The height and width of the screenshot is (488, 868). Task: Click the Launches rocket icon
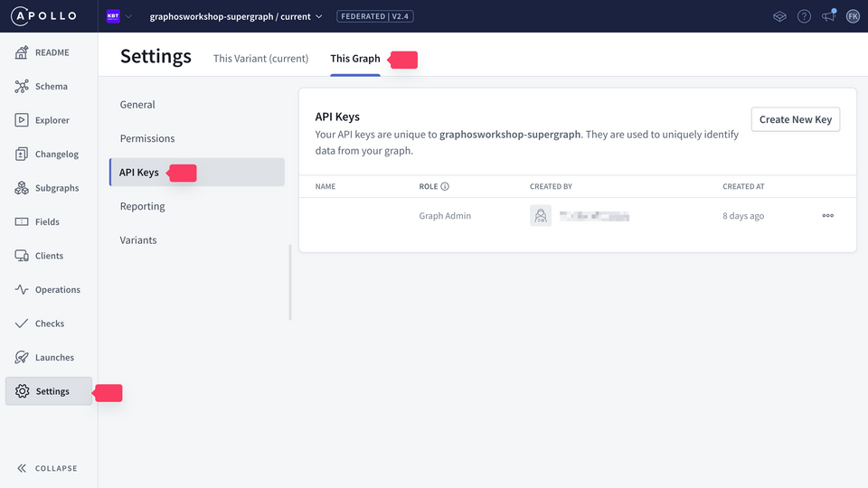[22, 358]
